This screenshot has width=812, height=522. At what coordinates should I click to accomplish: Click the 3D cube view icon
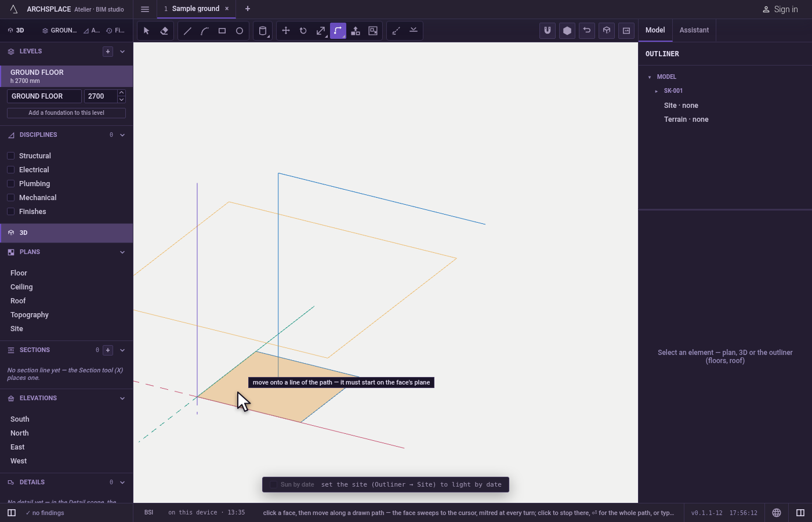point(607,31)
